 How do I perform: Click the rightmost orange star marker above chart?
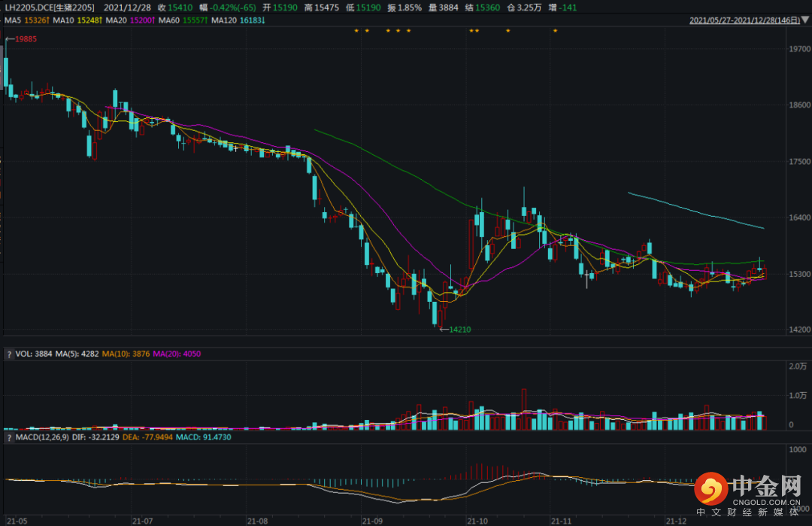click(555, 32)
